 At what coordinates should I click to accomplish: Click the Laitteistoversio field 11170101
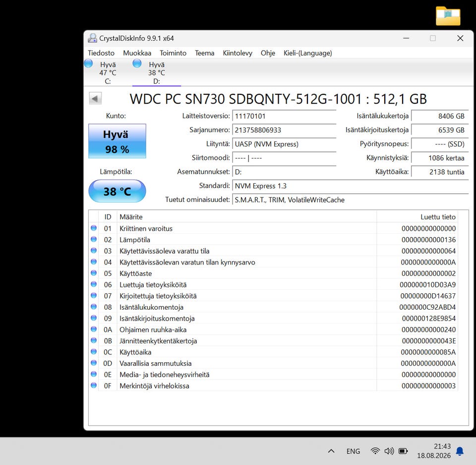pyautogui.click(x=284, y=116)
